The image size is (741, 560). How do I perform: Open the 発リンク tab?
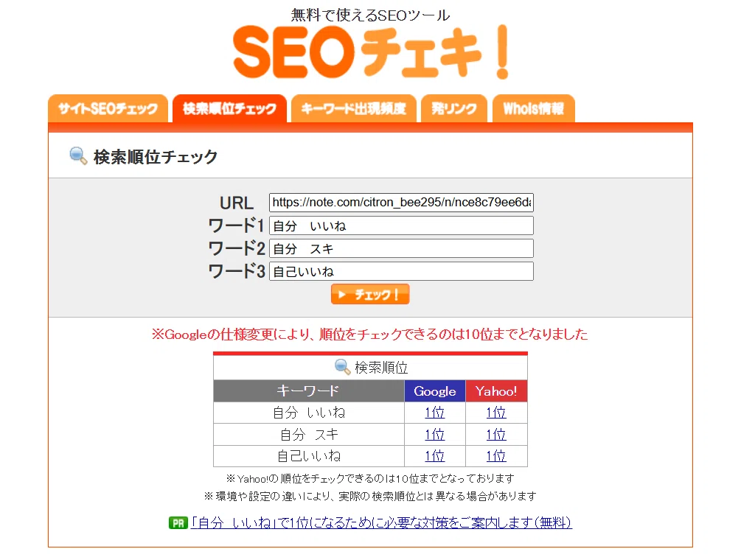coord(454,108)
